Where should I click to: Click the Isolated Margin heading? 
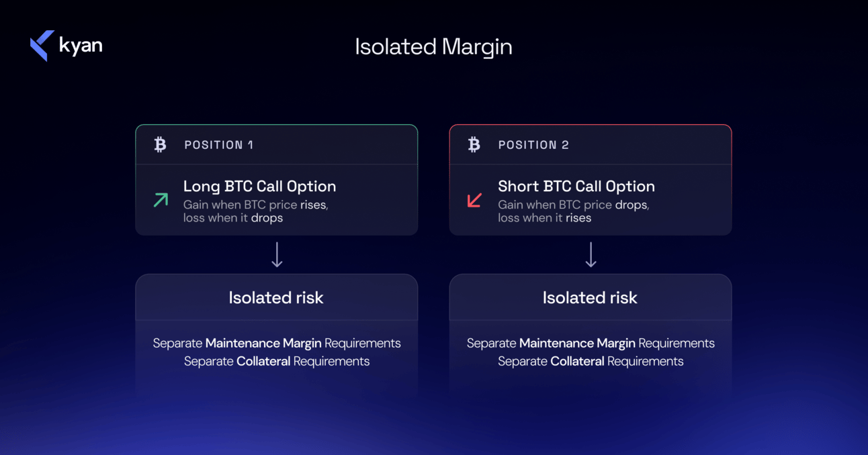click(433, 47)
